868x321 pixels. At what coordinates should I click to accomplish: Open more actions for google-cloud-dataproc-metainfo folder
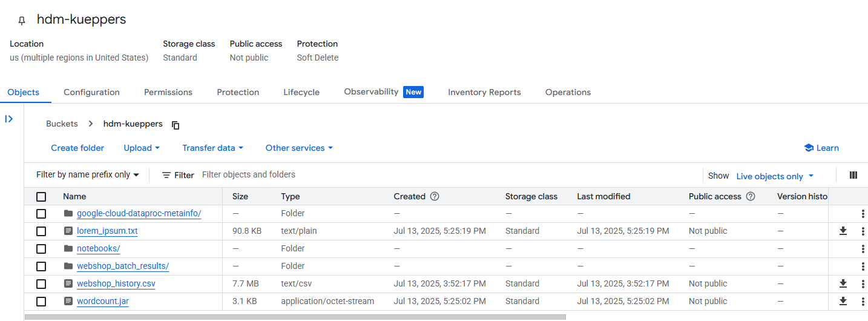[863, 213]
